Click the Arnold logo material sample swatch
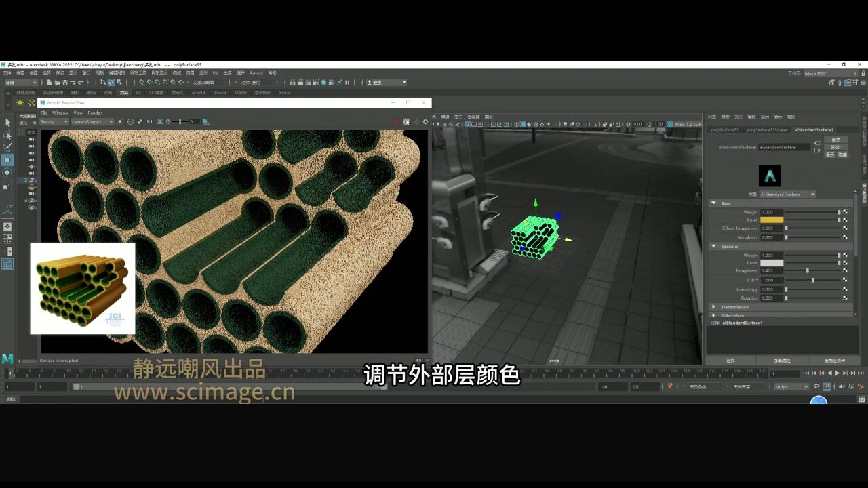This screenshot has height=488, width=868. click(x=770, y=176)
